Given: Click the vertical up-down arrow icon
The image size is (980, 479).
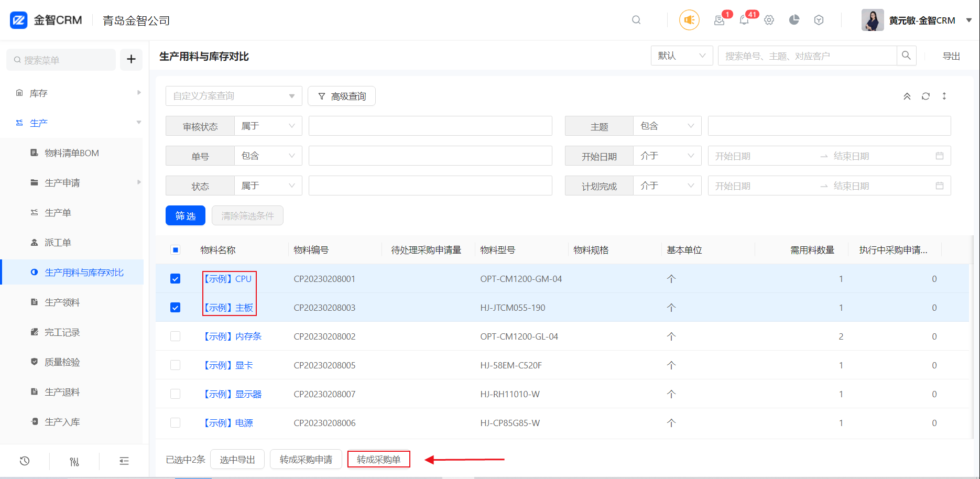Looking at the screenshot, I should pos(944,96).
